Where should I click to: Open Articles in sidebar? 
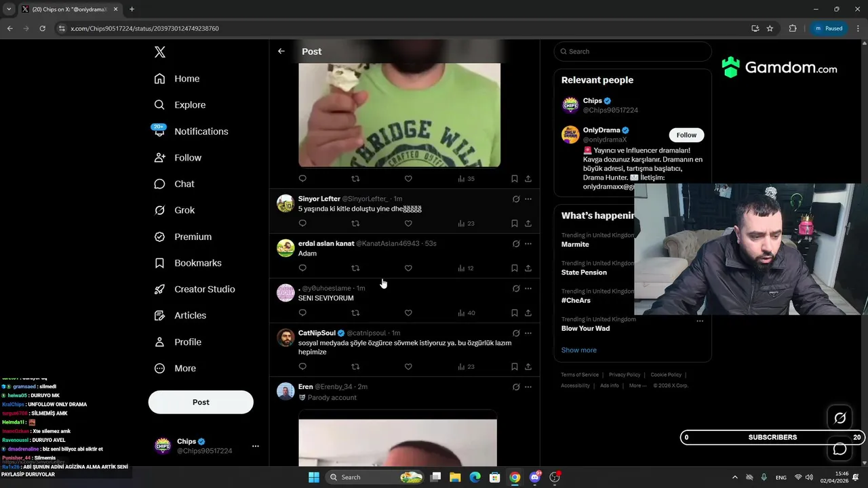coord(180,315)
